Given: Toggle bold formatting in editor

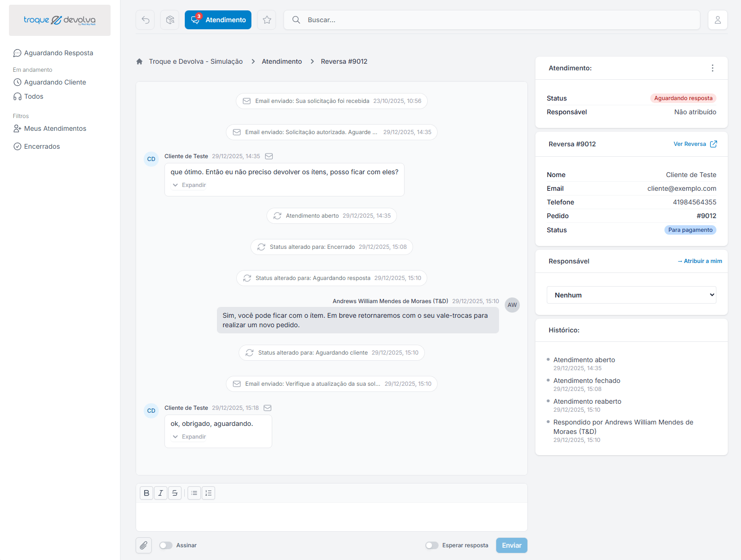Looking at the screenshot, I should (x=146, y=493).
